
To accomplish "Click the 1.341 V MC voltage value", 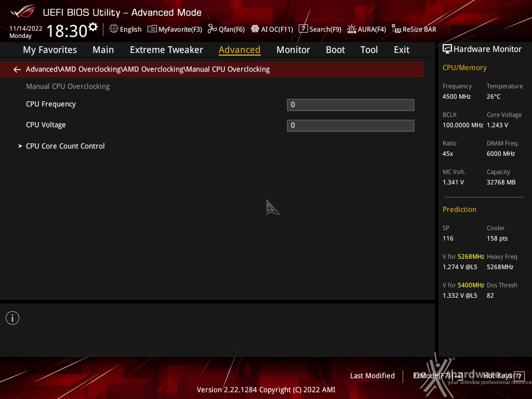I will 453,182.
